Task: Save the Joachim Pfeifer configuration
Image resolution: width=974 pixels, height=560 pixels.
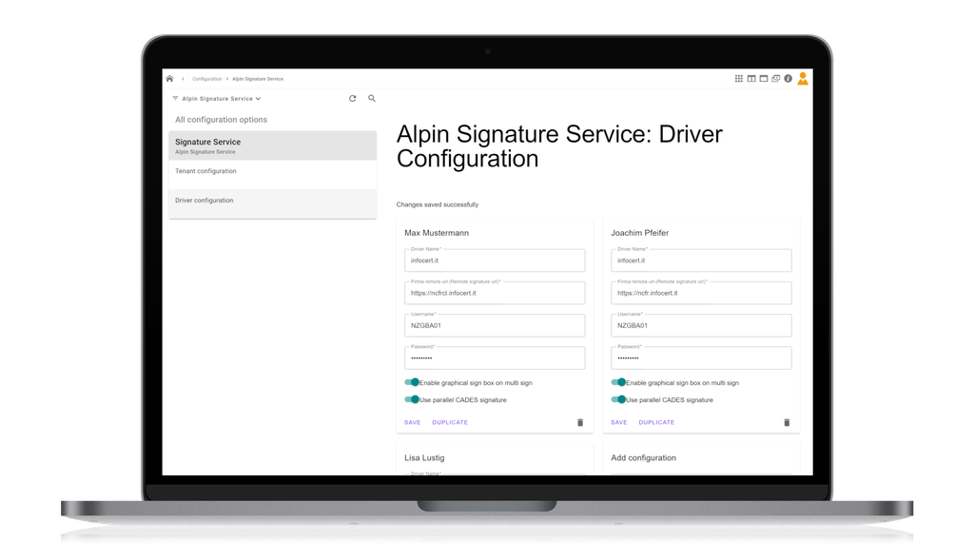Action: coord(619,422)
